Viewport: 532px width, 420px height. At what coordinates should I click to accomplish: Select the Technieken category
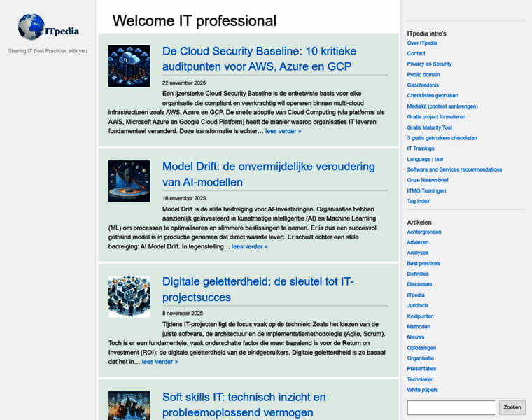421,379
